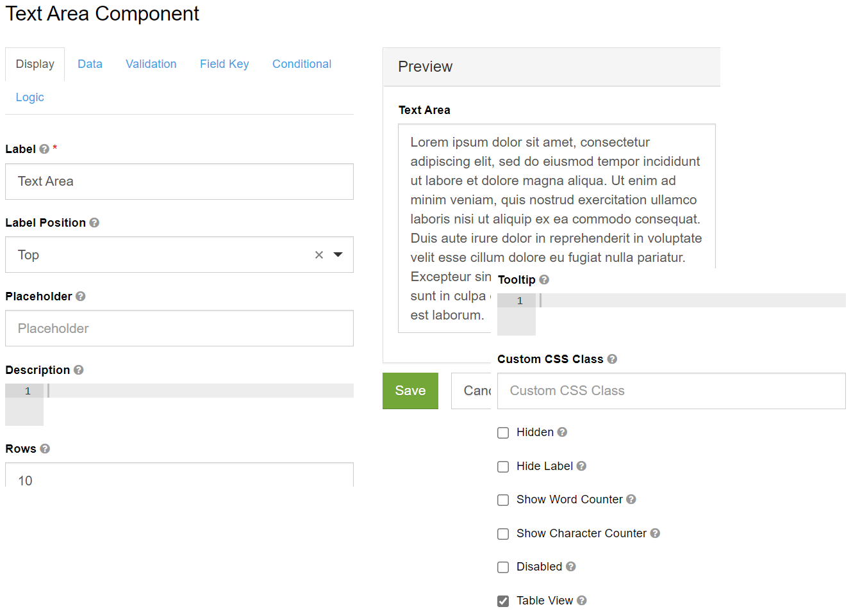This screenshot has height=616, width=860.
Task: Click the Placeholder help icon
Action: pos(81,296)
